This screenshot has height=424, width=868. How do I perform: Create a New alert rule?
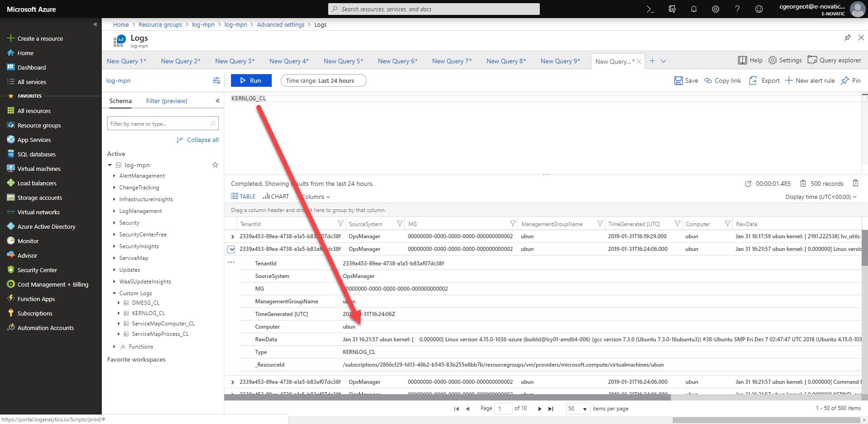tap(810, 80)
